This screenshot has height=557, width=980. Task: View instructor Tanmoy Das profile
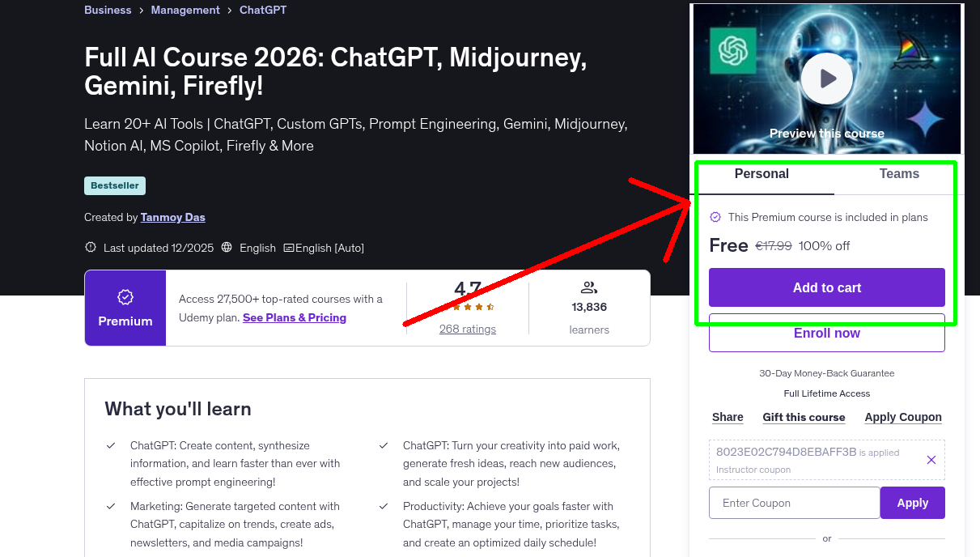(x=172, y=217)
